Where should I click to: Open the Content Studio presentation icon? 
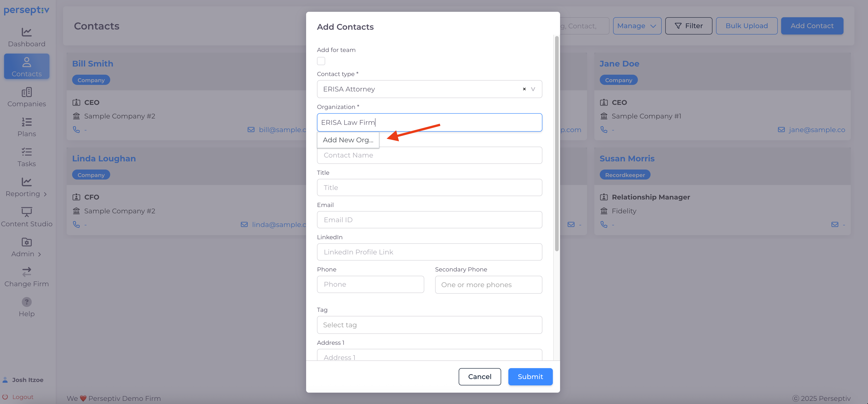coord(27,212)
